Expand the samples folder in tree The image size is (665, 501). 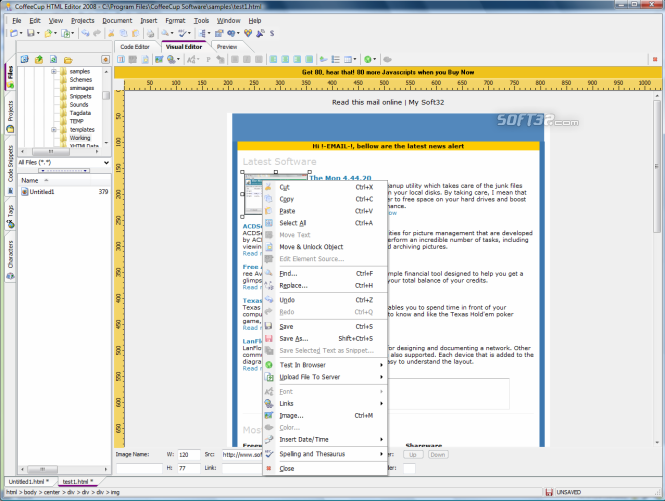point(54,71)
